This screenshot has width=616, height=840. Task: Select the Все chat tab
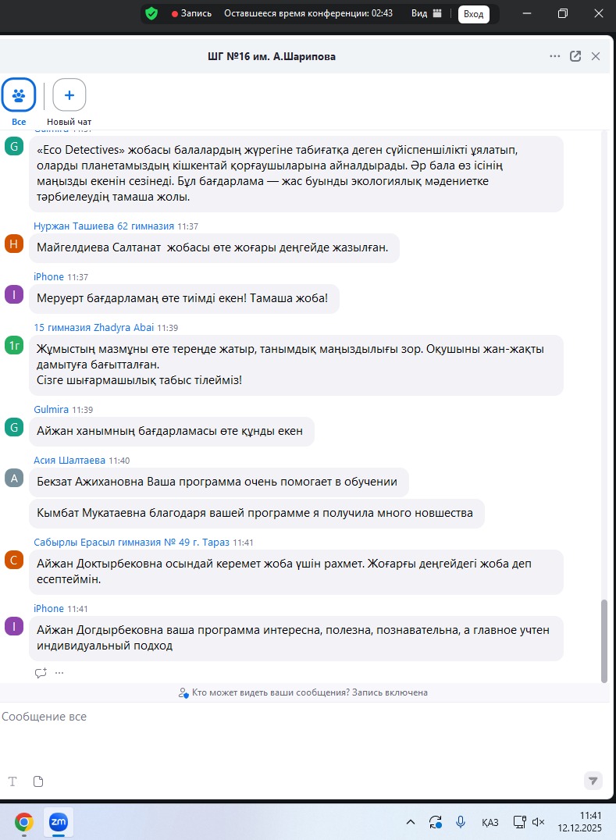click(x=19, y=96)
